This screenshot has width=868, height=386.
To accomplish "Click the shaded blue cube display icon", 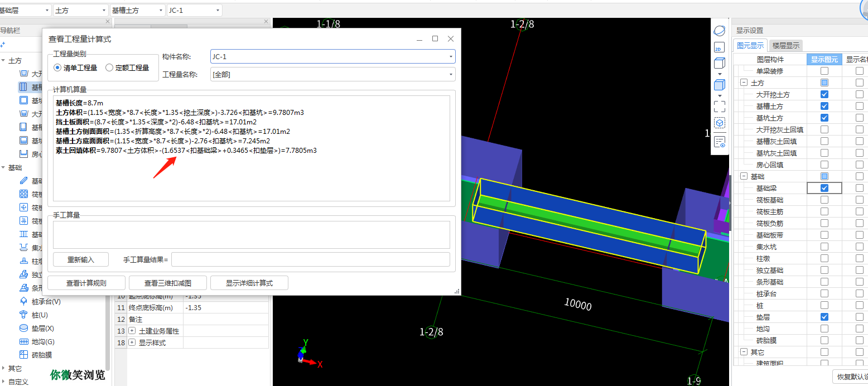I will tap(720, 85).
